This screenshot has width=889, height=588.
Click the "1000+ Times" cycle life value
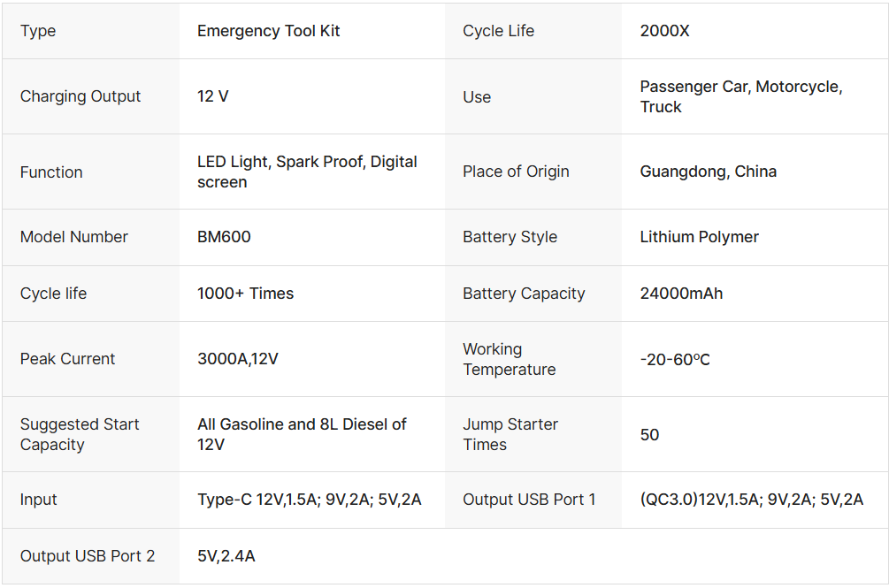[x=245, y=294]
